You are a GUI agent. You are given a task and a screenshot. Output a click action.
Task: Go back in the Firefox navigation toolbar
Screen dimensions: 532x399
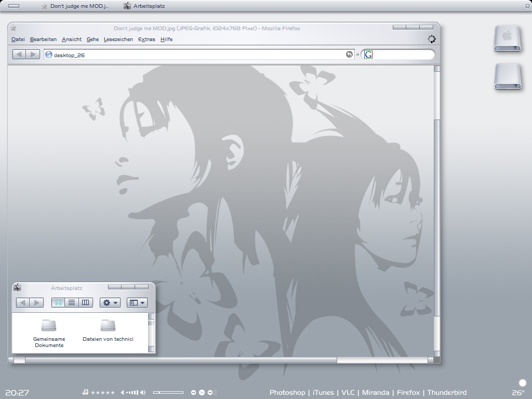(x=19, y=54)
